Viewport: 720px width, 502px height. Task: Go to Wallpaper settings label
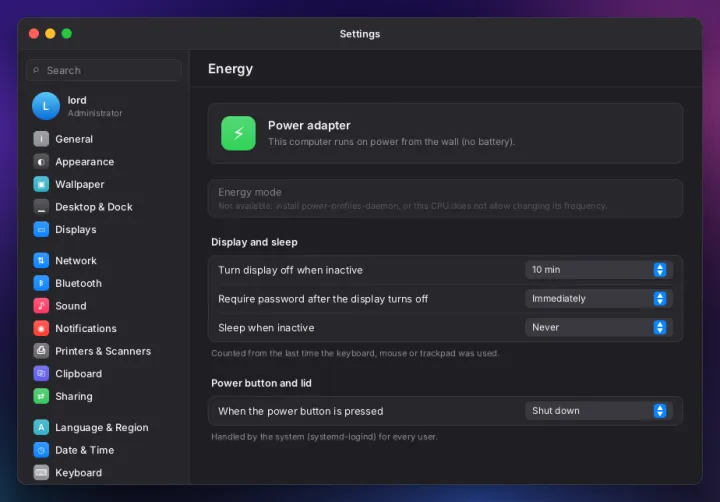pyautogui.click(x=79, y=184)
